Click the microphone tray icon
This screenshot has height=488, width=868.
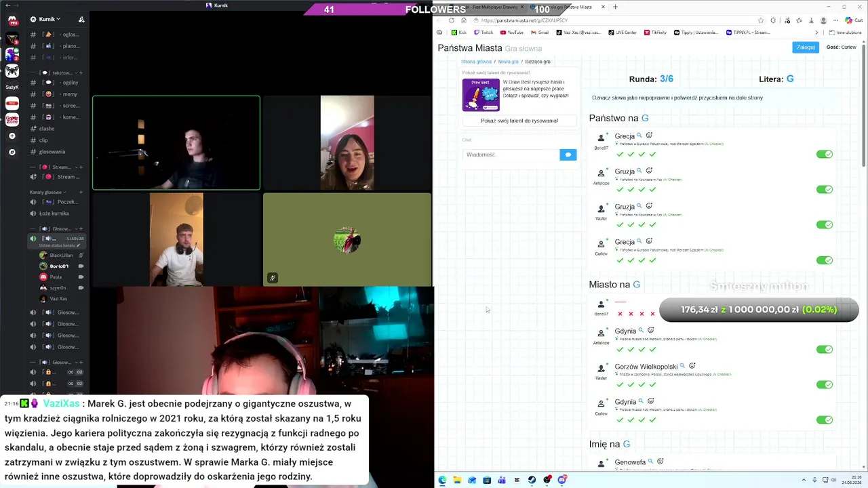pos(814,480)
